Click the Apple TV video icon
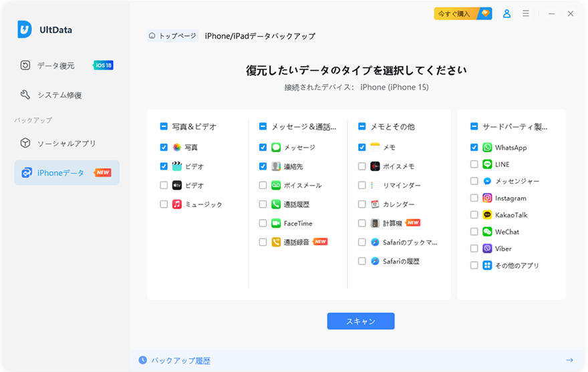 (x=177, y=185)
